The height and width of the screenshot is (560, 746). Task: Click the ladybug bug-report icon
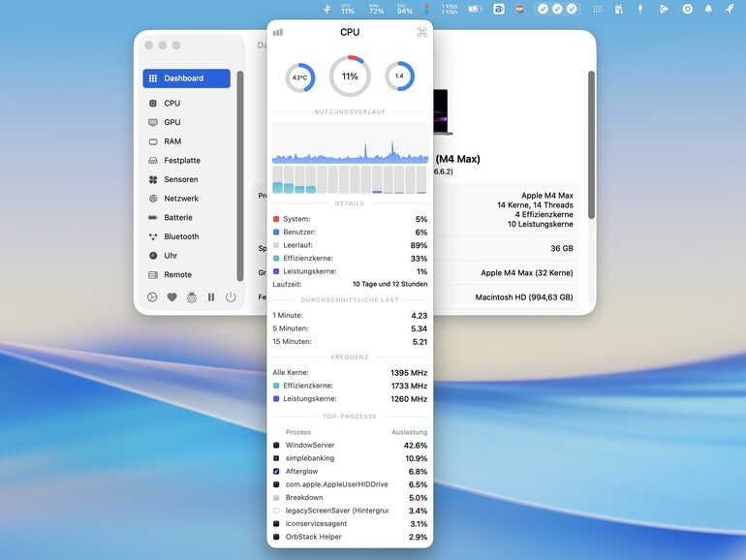tap(192, 297)
